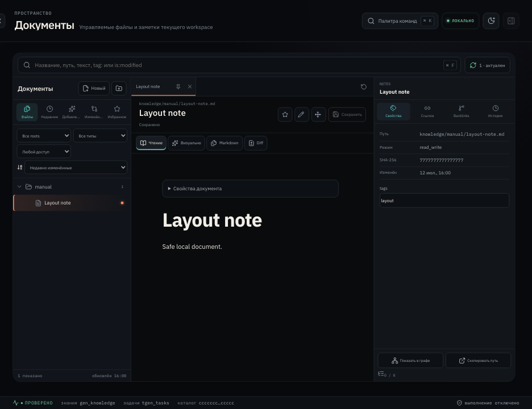Click the pencil rename icon

pos(301,115)
